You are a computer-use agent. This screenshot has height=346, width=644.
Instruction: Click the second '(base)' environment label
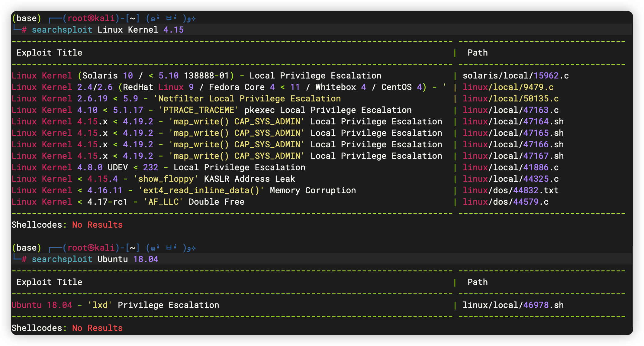pyautogui.click(x=27, y=248)
